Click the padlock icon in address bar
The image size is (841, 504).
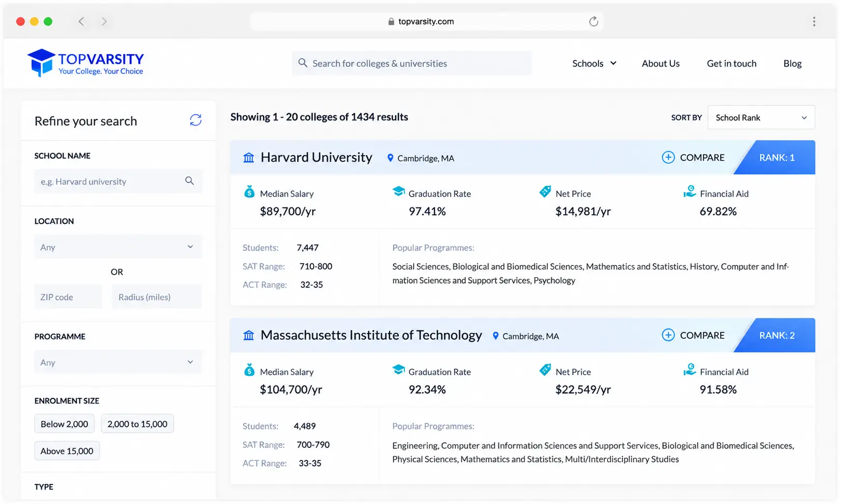click(x=391, y=21)
